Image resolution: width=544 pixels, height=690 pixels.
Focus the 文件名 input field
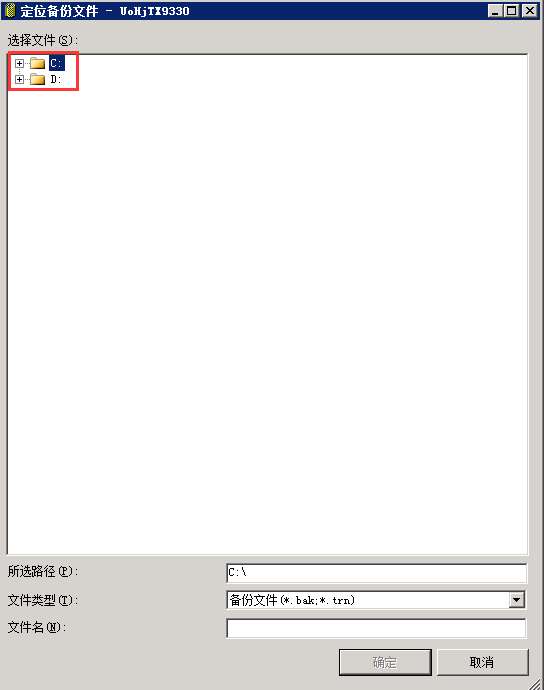coord(376,628)
